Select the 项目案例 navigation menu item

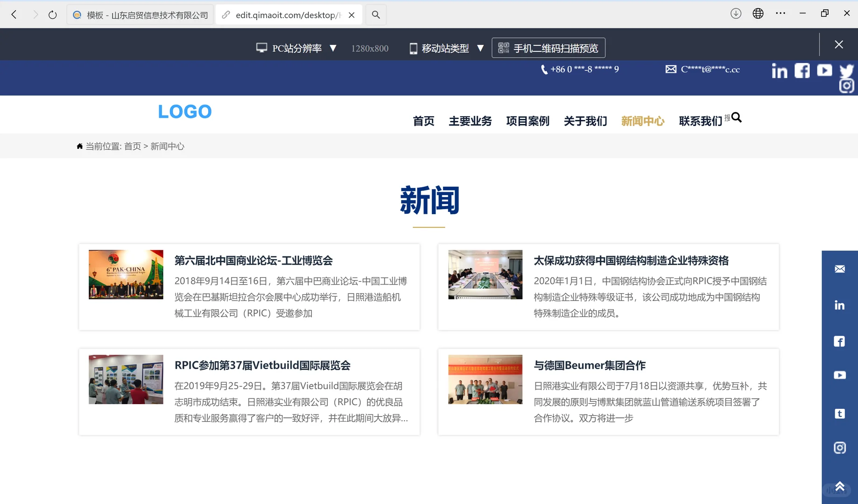click(527, 121)
